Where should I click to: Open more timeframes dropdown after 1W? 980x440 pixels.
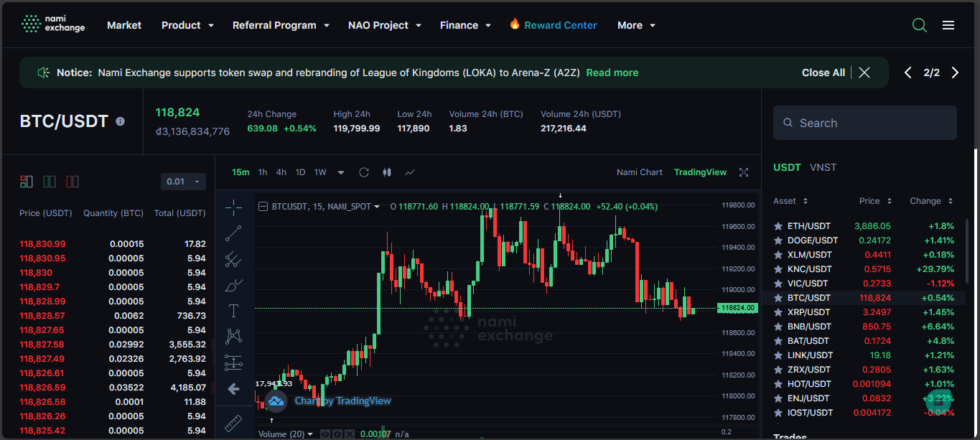point(341,172)
